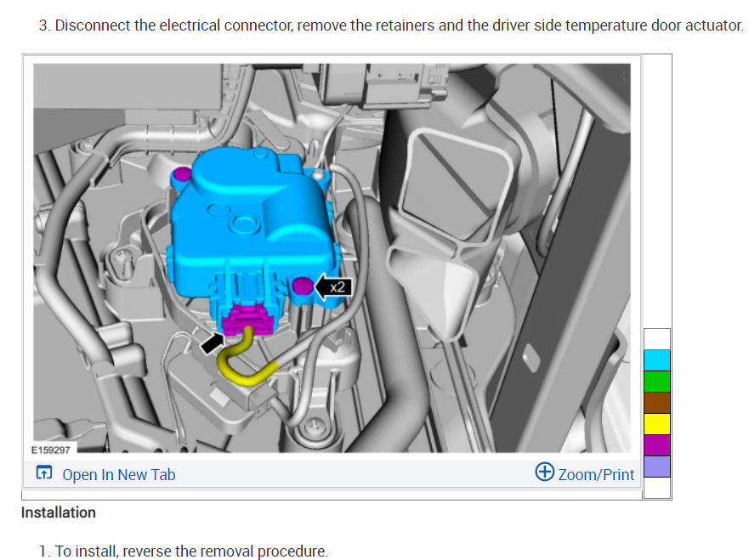Select the magenta color swatch
Viewport: 749px width, 560px height.
(657, 445)
